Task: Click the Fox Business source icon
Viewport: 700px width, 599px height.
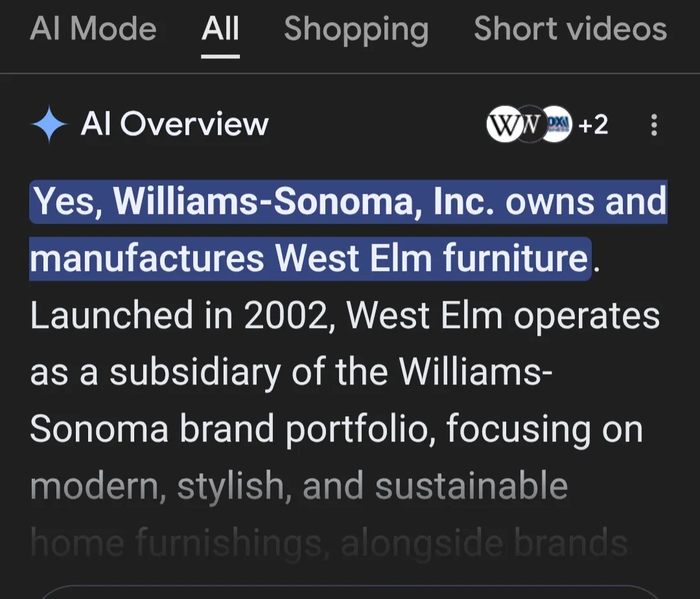Action: tap(557, 124)
